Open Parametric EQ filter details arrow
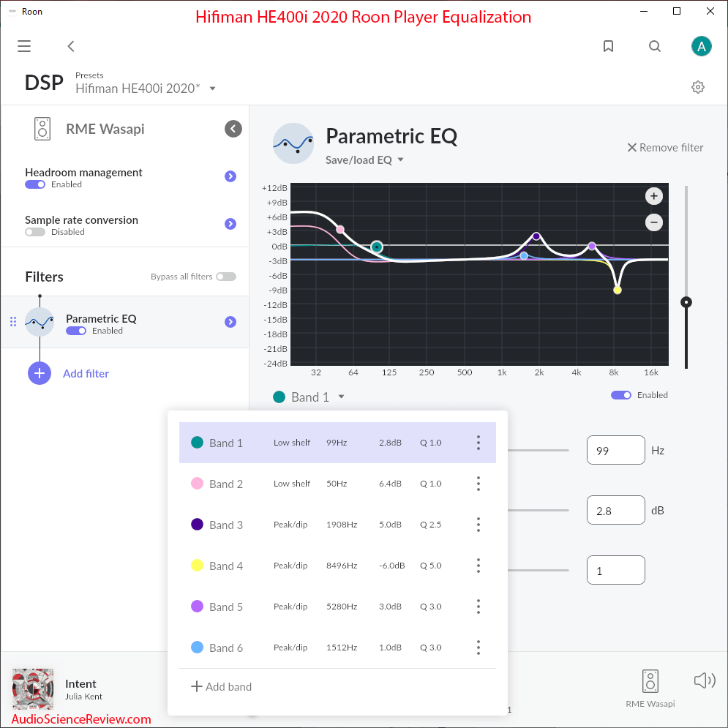Viewport: 728px width, 728px height. [x=230, y=322]
